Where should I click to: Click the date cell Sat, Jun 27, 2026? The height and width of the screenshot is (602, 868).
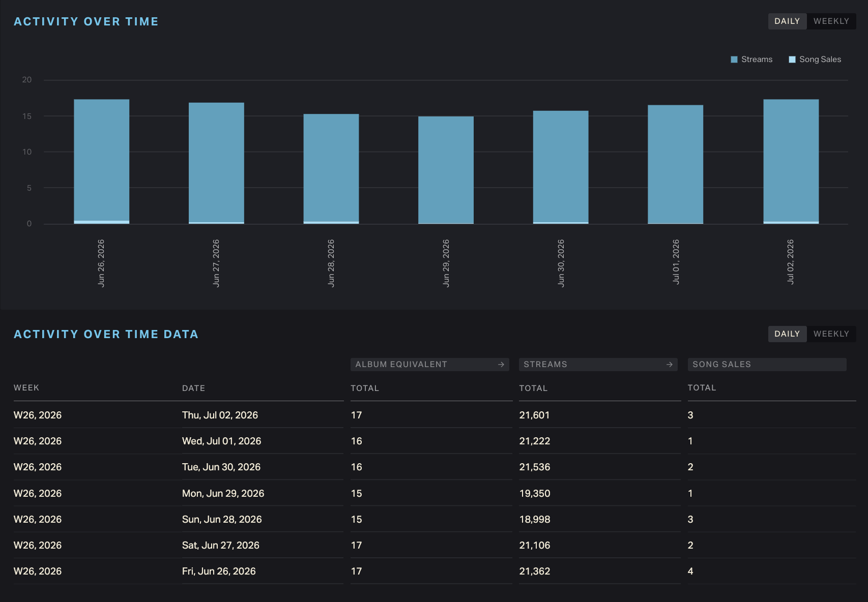221,546
